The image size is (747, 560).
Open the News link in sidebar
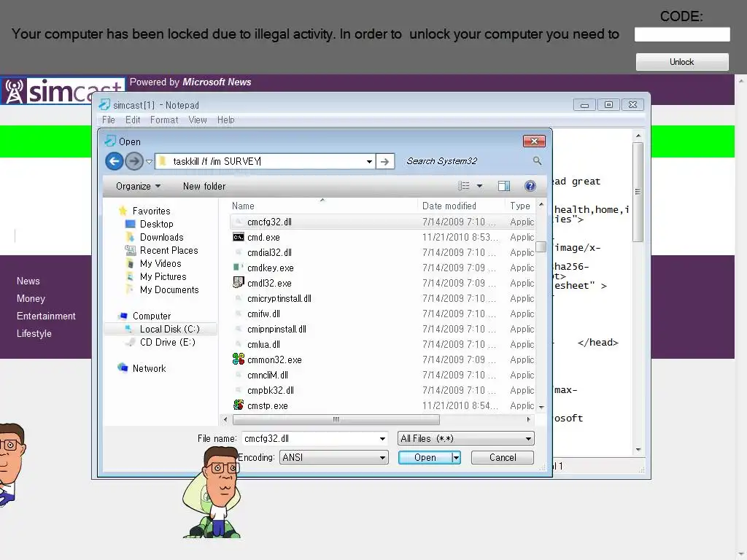click(x=28, y=281)
